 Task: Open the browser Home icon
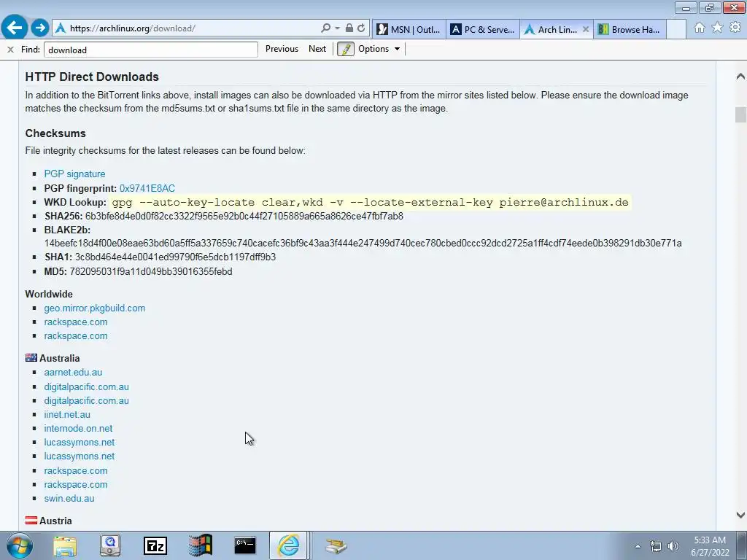(x=700, y=28)
